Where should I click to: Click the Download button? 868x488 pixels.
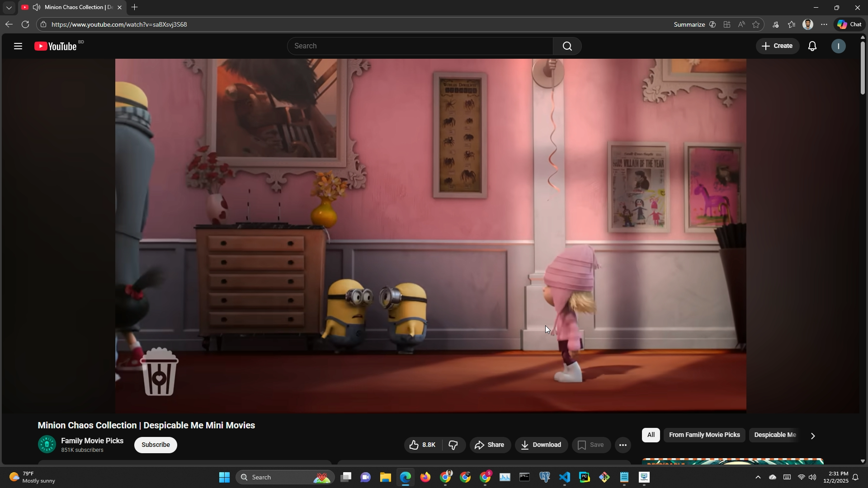(x=541, y=446)
